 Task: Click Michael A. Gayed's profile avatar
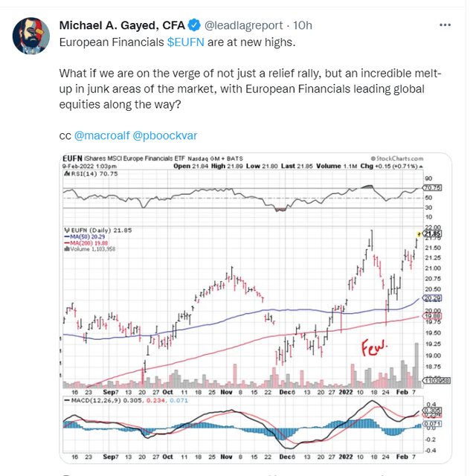[x=31, y=36]
